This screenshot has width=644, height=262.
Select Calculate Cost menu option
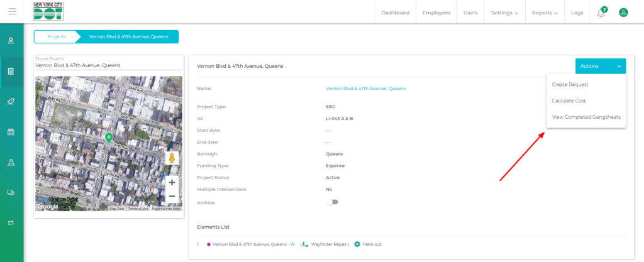click(569, 101)
